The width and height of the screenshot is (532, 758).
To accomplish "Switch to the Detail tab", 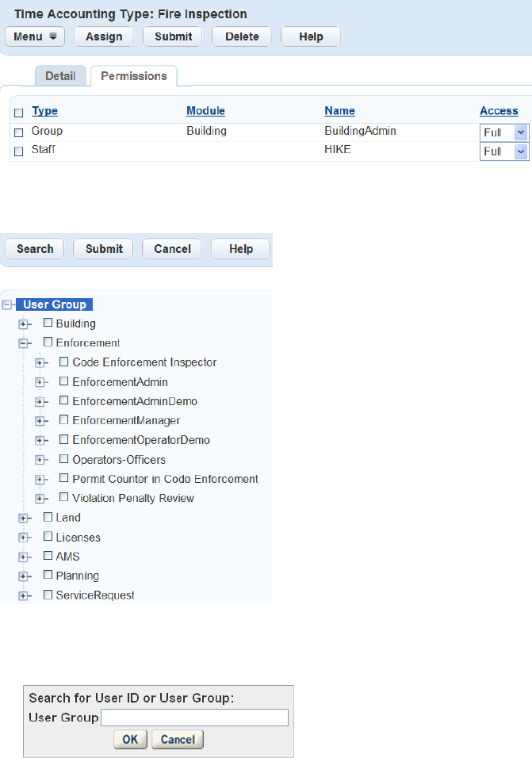I will (x=60, y=76).
